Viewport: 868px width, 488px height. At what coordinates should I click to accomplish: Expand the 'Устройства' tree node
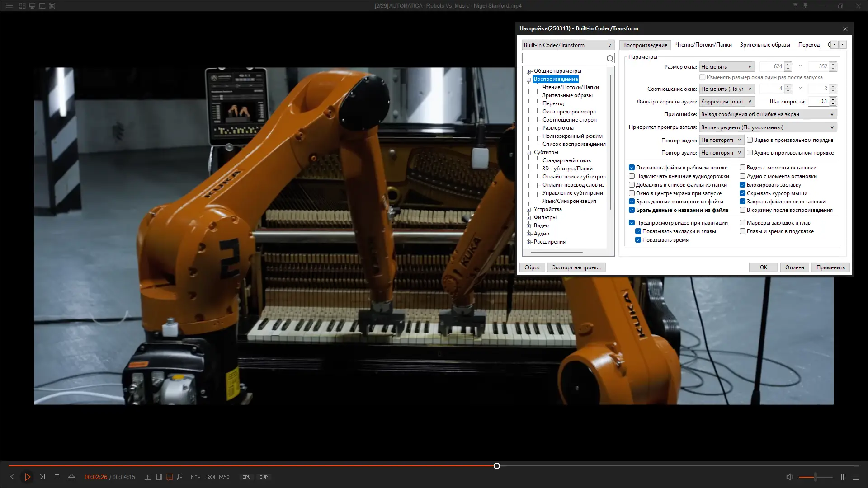[x=528, y=210]
